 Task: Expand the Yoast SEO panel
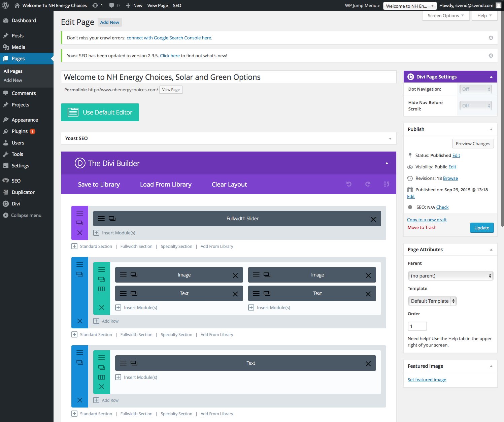point(390,138)
